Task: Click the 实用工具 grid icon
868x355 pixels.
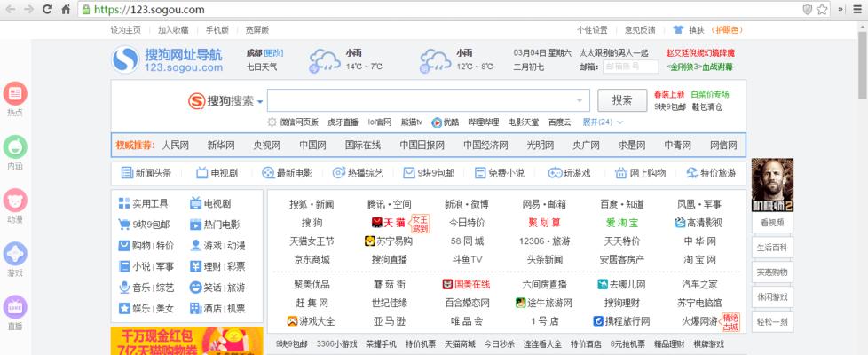Action: pyautogui.click(x=124, y=203)
